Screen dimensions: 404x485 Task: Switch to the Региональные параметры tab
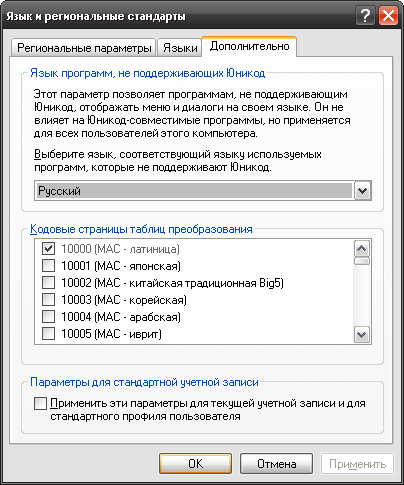84,48
